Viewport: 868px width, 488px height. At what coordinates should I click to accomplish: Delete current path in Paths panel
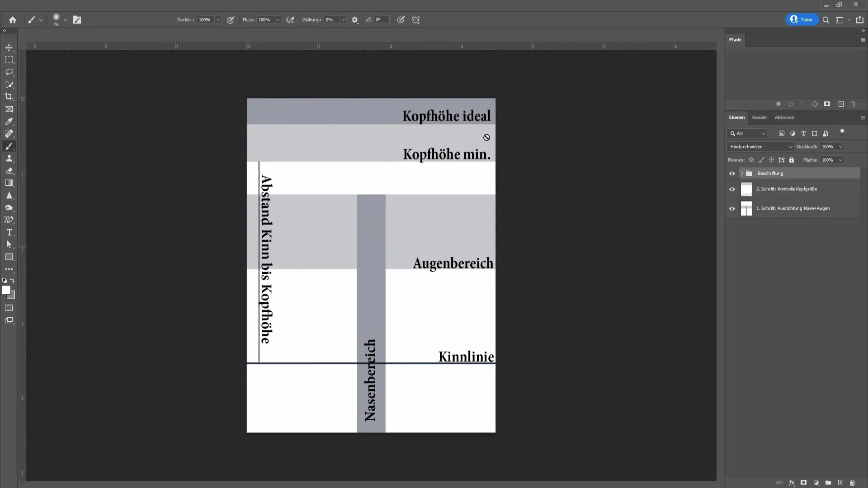click(x=853, y=104)
